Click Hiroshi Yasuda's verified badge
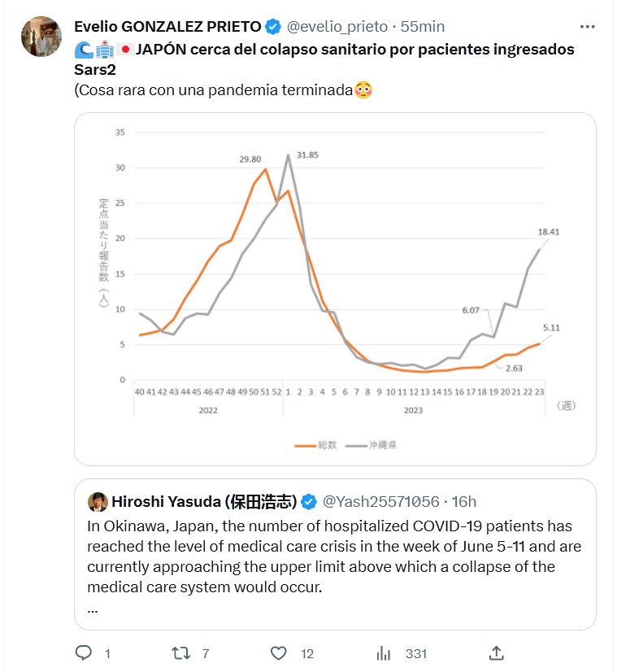The width and height of the screenshot is (626, 672). 310,500
